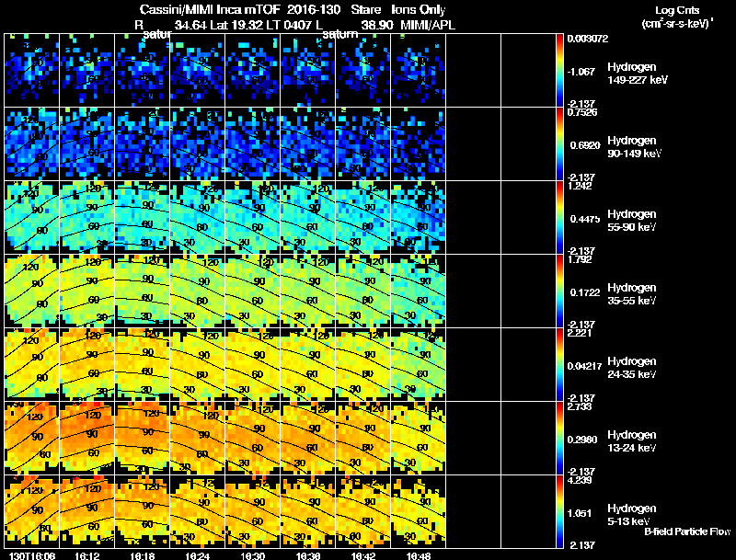Click the 4.239 color scale maximum
This screenshot has width=736, height=560.
point(580,480)
